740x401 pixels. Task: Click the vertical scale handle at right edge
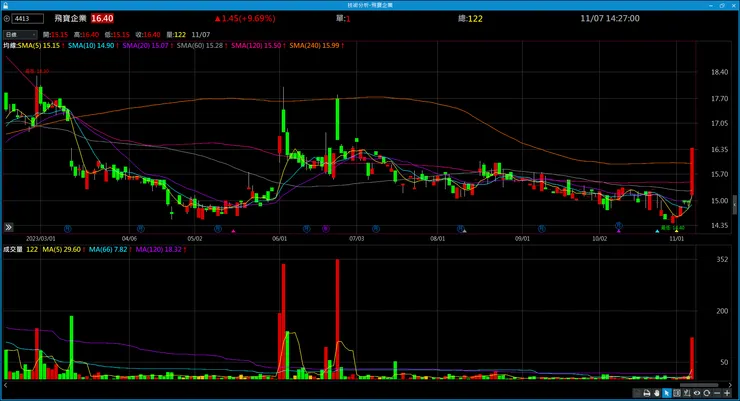(x=734, y=205)
